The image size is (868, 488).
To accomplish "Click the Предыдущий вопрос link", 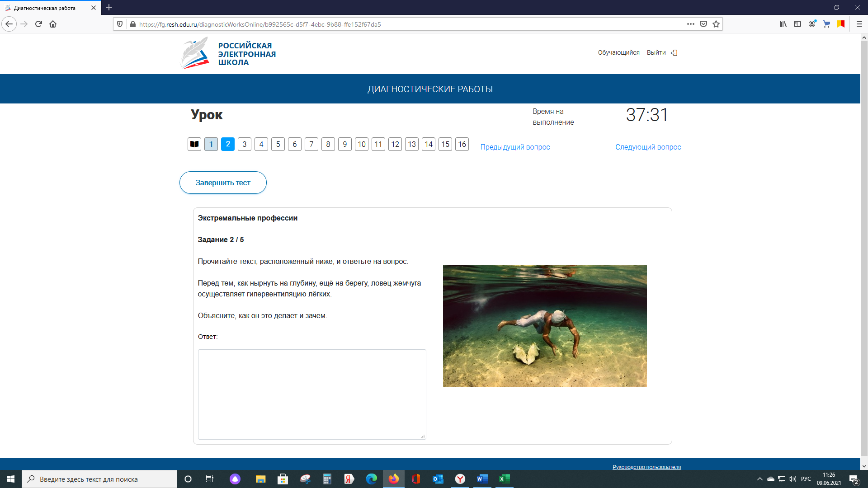I will (x=515, y=147).
